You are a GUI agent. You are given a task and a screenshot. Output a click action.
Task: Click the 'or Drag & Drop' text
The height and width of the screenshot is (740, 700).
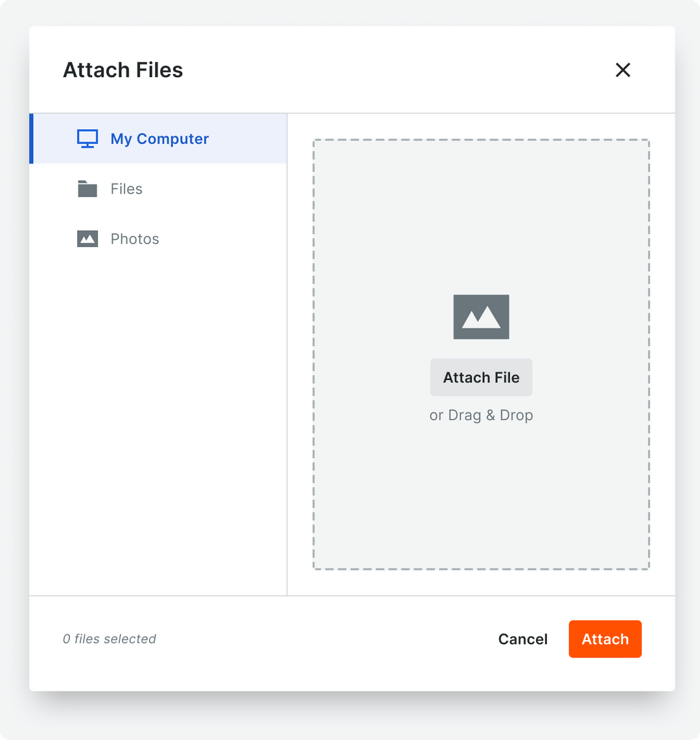coord(481,414)
